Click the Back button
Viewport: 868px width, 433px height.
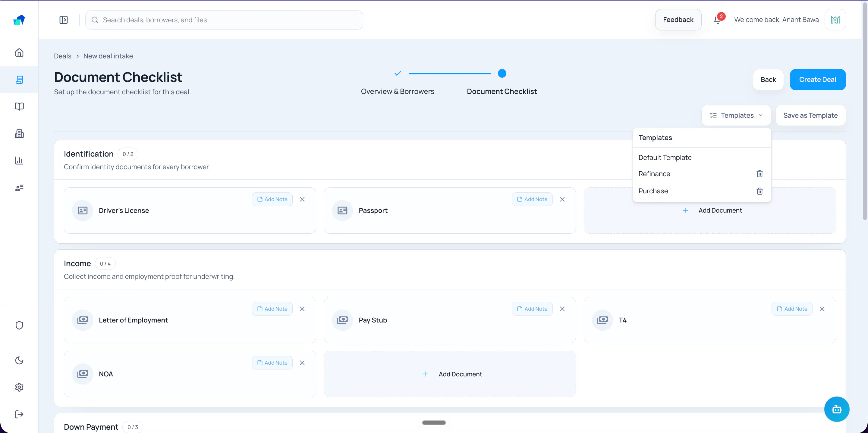(768, 80)
